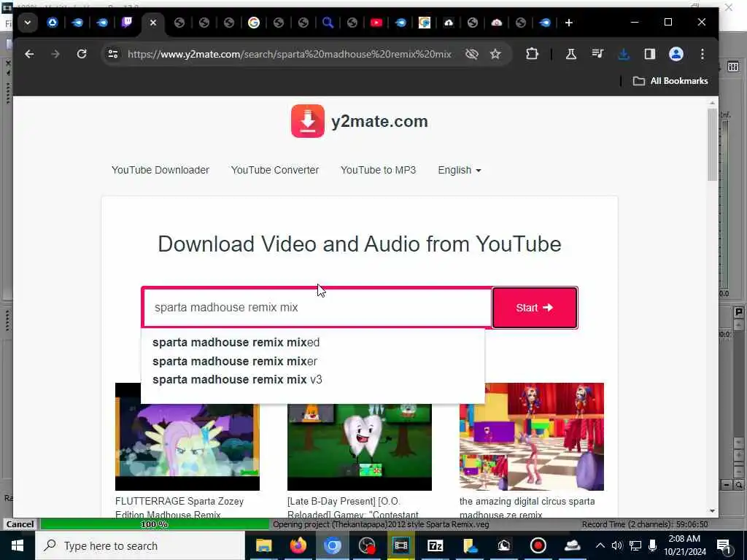This screenshot has height=560, width=747.
Task: Click the pink Start button
Action: (535, 308)
